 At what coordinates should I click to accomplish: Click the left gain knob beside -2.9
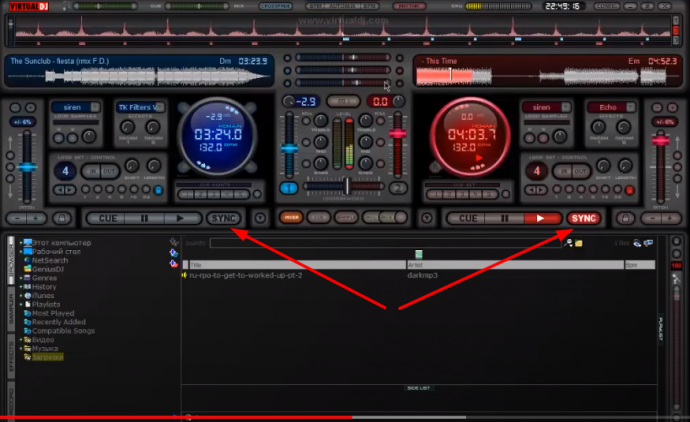pos(288,101)
